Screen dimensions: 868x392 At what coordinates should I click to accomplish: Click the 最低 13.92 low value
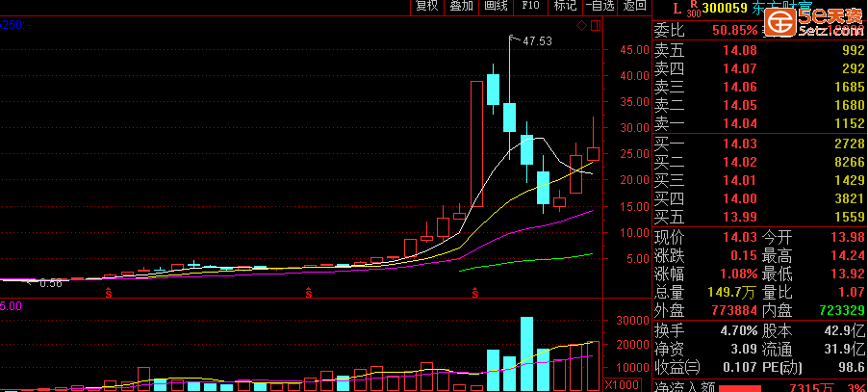pyautogui.click(x=849, y=274)
